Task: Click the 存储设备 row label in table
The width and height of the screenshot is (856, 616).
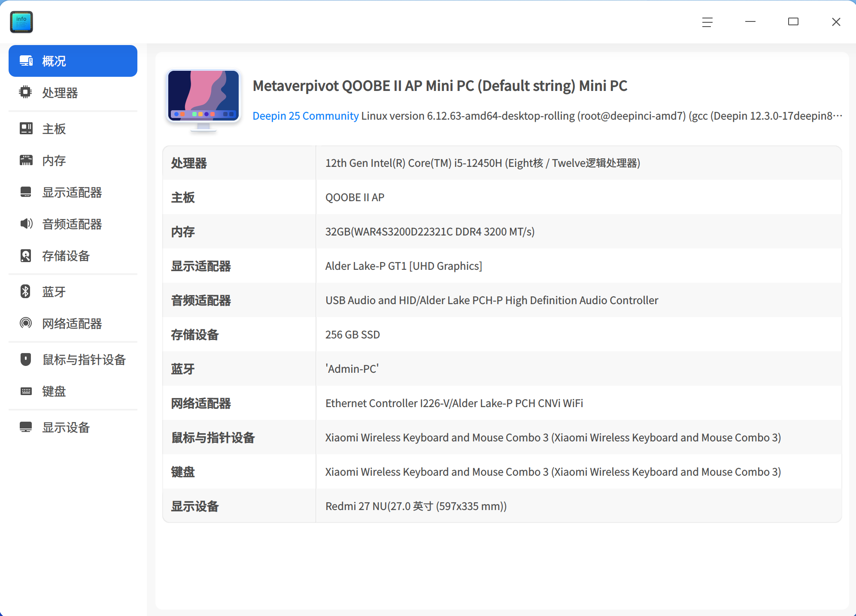Action: (x=195, y=335)
